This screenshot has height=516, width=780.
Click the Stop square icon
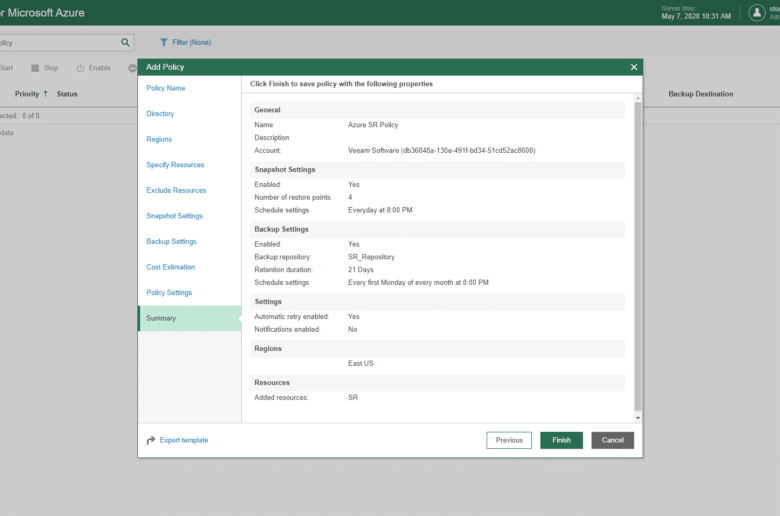(35, 68)
